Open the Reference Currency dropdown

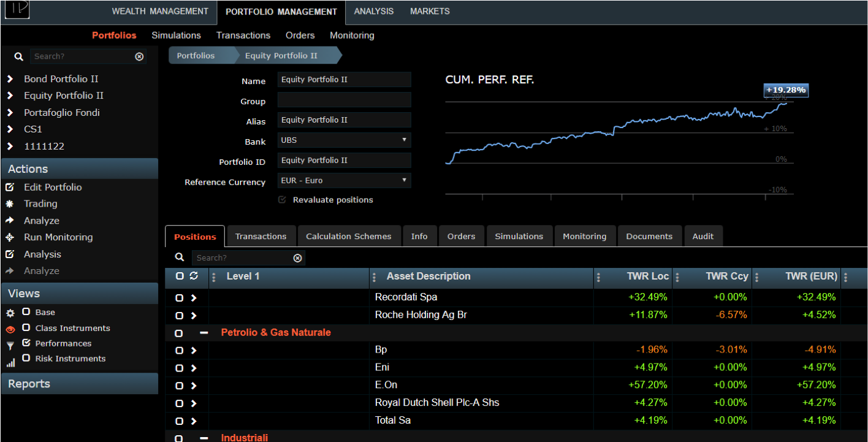344,180
